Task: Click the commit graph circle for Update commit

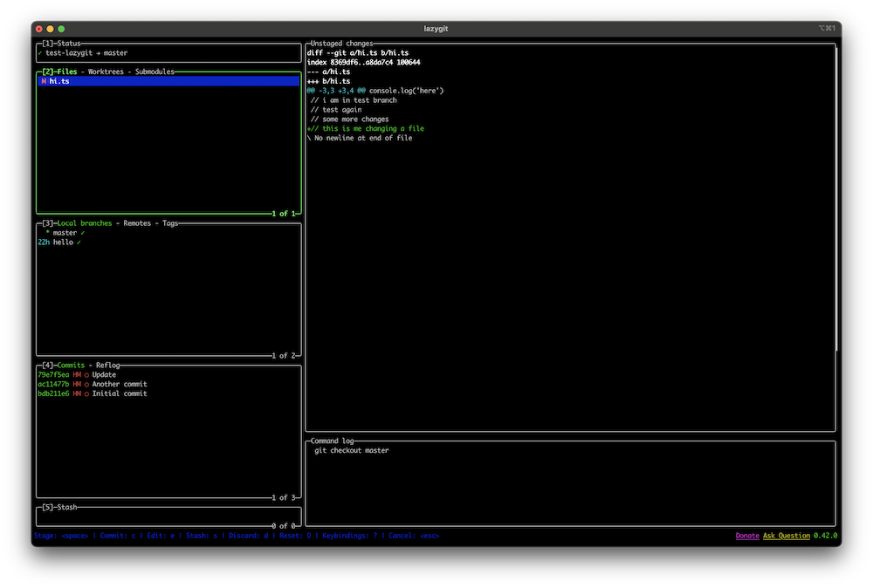Action: pyautogui.click(x=86, y=375)
